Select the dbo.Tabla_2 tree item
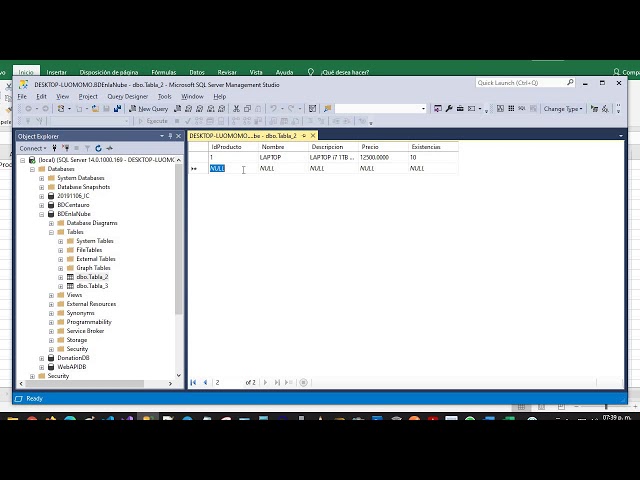The width and height of the screenshot is (640, 480). click(92, 277)
